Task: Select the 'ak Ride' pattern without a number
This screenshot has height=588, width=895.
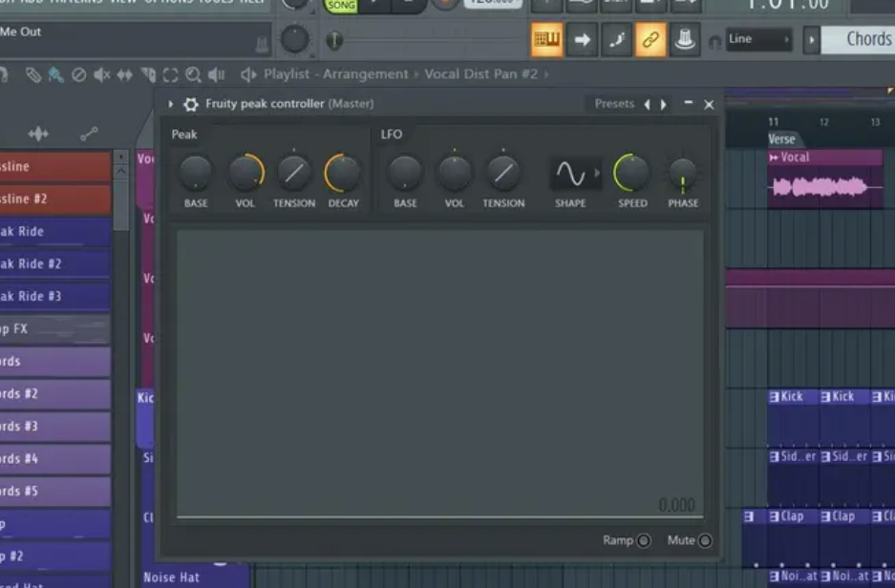Action: coord(55,232)
